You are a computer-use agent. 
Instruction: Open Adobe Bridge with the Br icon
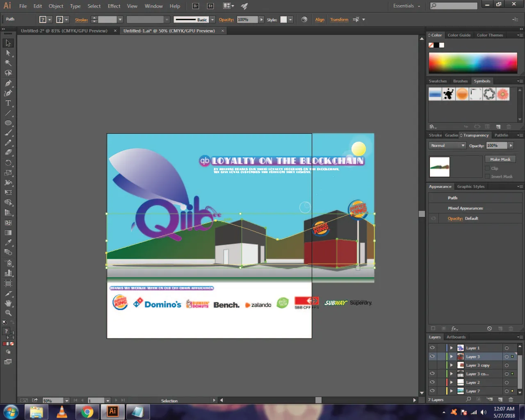[x=196, y=6]
